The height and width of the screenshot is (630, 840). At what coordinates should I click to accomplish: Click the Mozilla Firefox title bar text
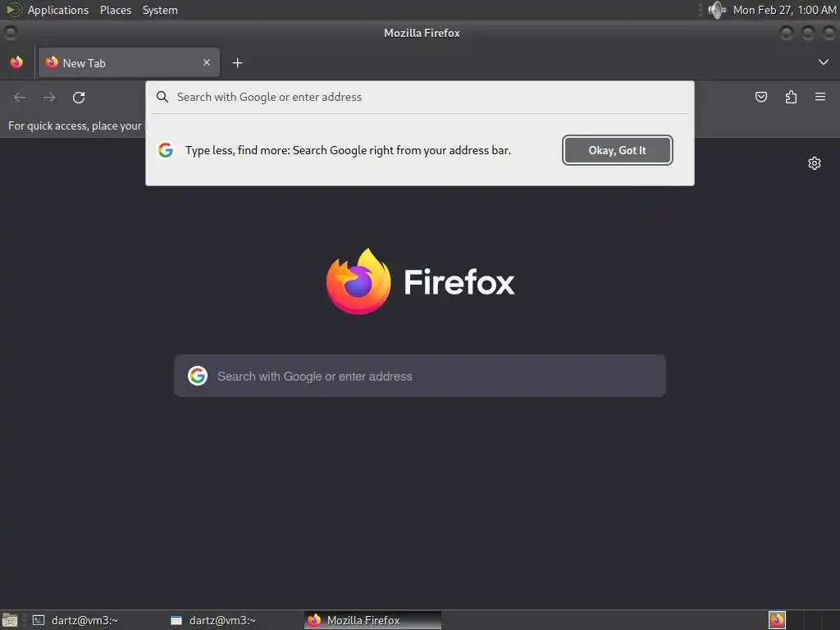[422, 33]
